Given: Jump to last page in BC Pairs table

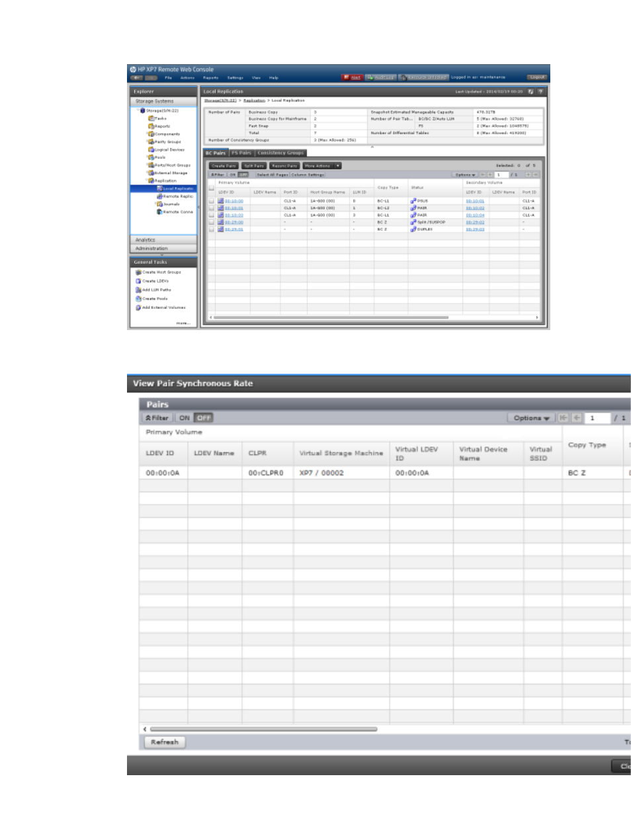Looking at the screenshot, I should click(x=536, y=175).
